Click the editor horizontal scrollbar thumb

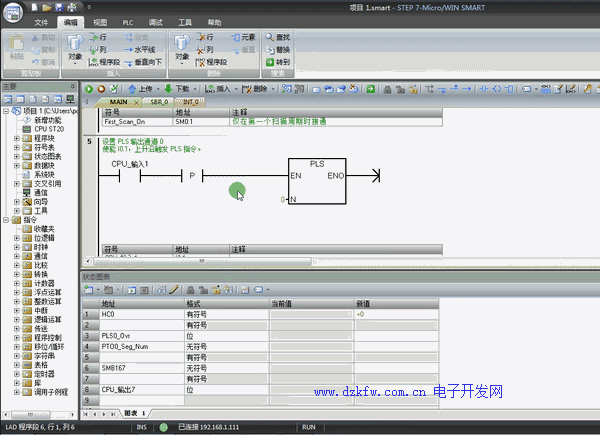pyautogui.click(x=202, y=261)
